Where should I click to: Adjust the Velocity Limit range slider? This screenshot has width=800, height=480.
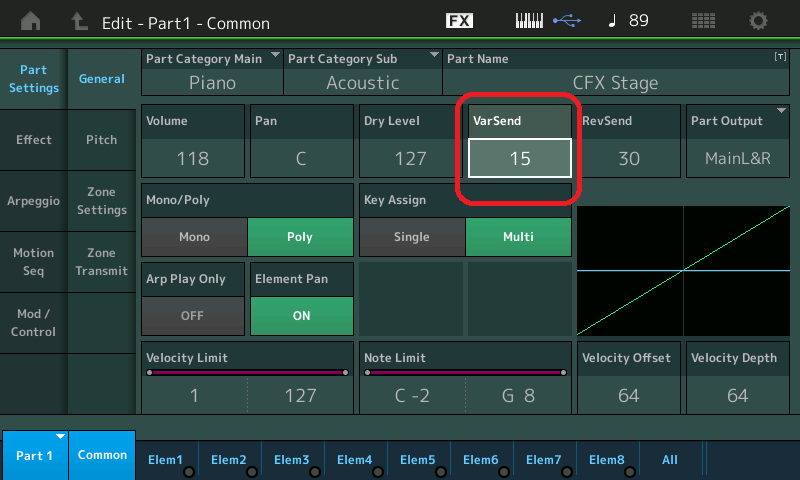coord(247,373)
